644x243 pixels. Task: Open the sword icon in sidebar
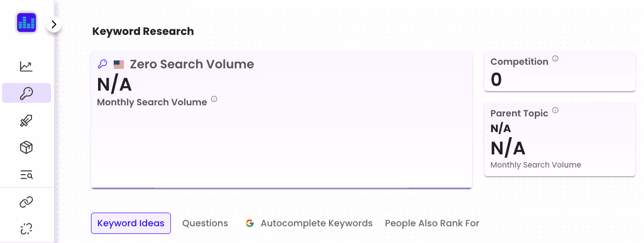26,120
